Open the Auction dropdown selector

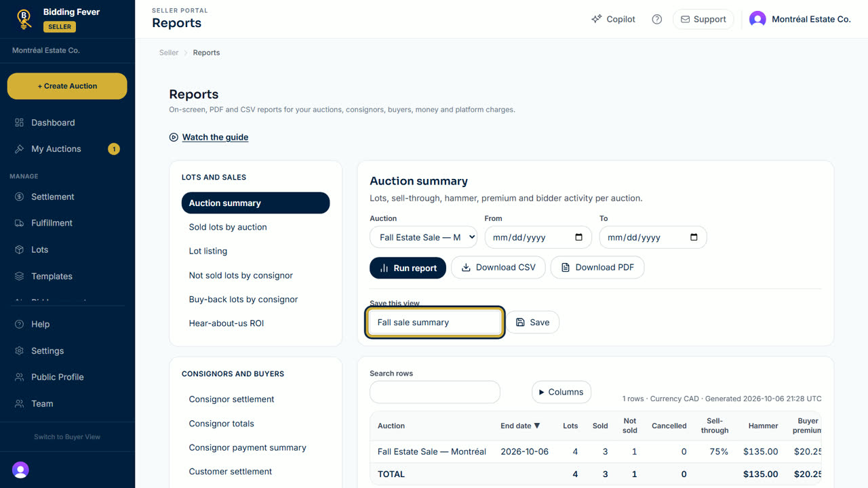[423, 237]
